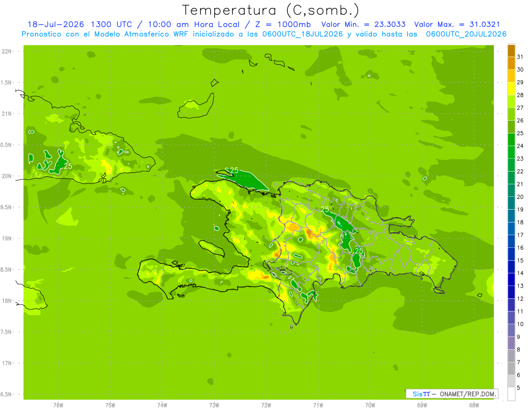Click the legend value "20"
Image resolution: width=532 pixels, height=411 pixels.
click(520, 197)
